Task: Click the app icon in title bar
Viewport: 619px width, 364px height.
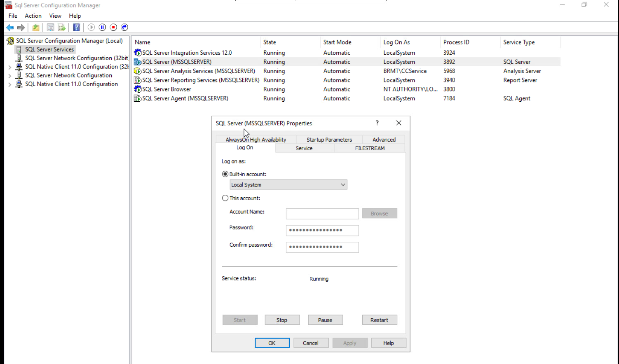Action: pos(8,5)
